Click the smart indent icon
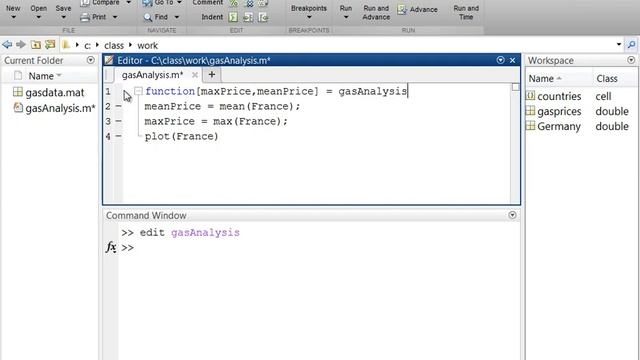The image size is (640, 360). pos(233,17)
